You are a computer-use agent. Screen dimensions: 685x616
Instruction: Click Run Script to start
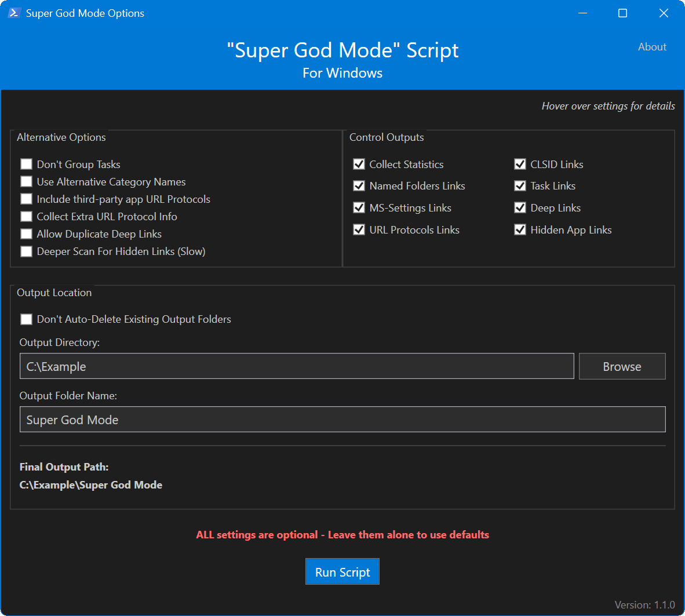(x=342, y=571)
